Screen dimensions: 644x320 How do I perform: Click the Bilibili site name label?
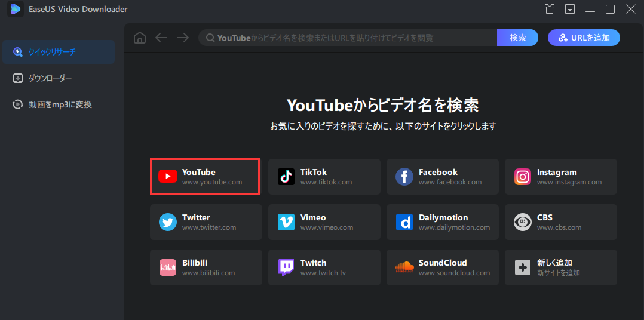tap(195, 263)
